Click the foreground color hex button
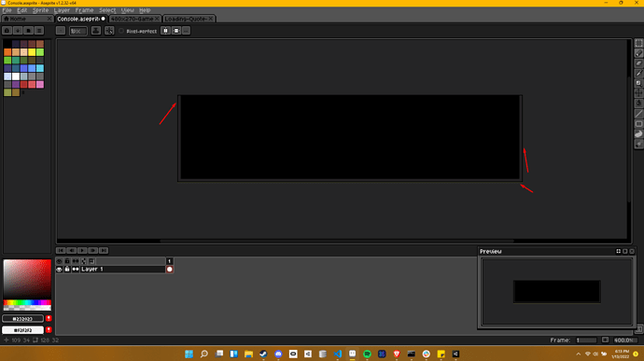Image resolution: width=644 pixels, height=361 pixels. 22,319
